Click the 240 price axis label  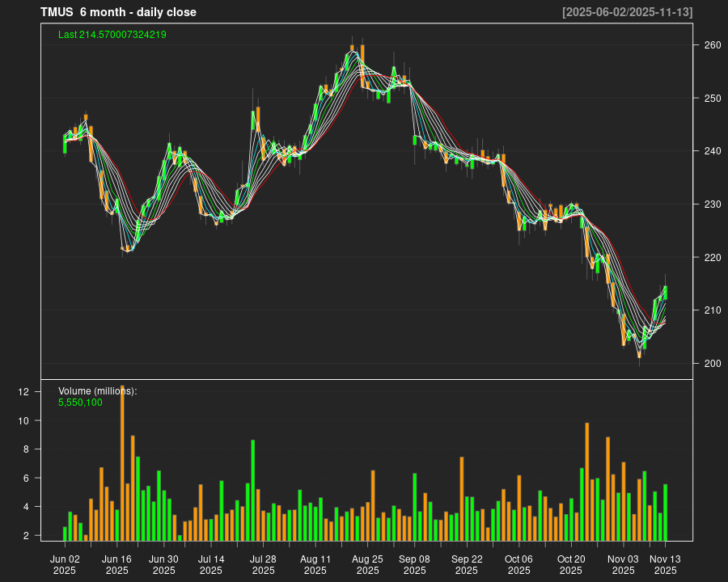click(x=712, y=151)
